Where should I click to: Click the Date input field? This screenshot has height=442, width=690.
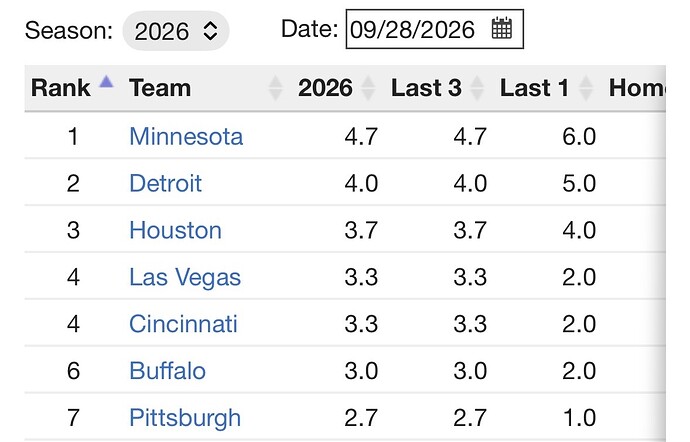(x=435, y=29)
